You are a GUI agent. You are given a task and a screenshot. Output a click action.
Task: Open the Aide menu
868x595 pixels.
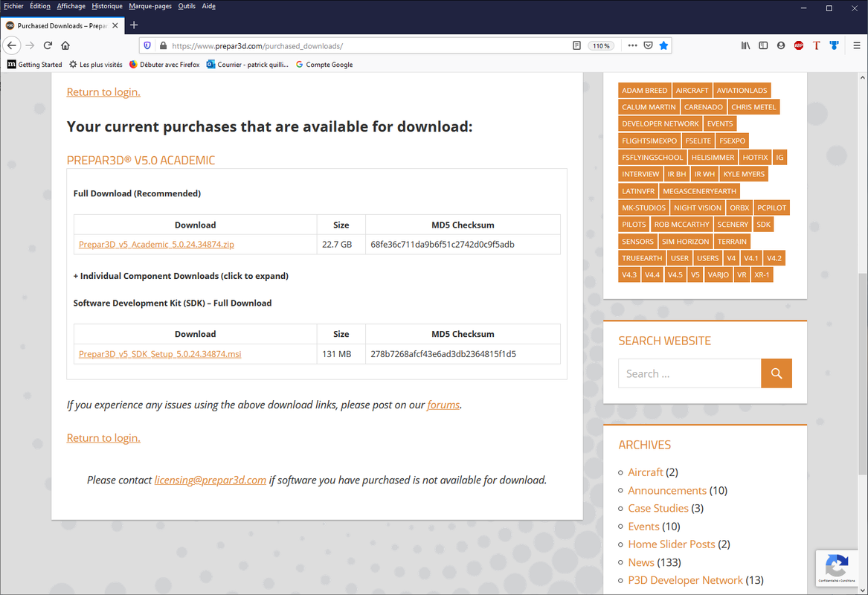pos(209,6)
